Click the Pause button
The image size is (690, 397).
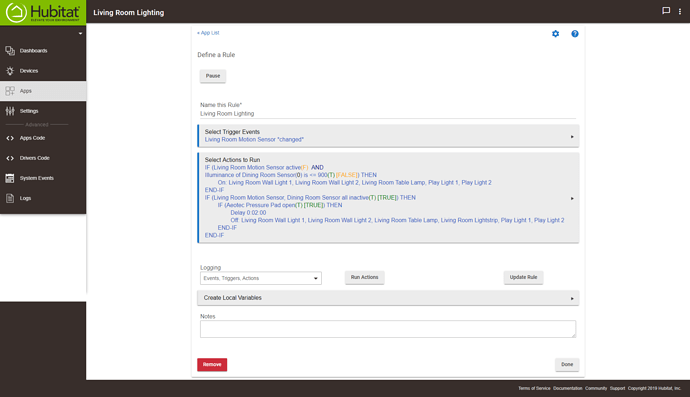[x=213, y=76]
